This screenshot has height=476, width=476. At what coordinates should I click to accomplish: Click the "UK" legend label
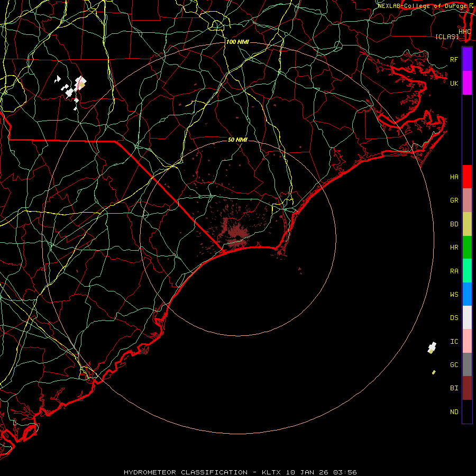(454, 83)
